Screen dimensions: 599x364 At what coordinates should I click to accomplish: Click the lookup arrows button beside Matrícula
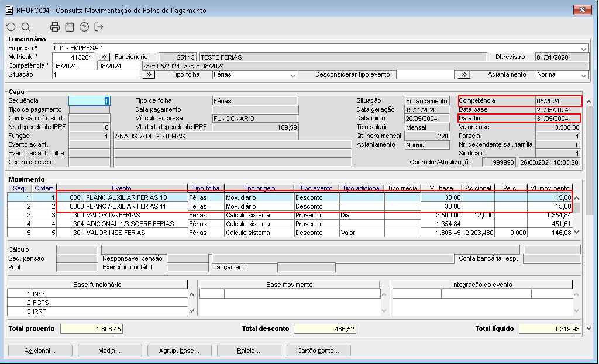[x=103, y=57]
